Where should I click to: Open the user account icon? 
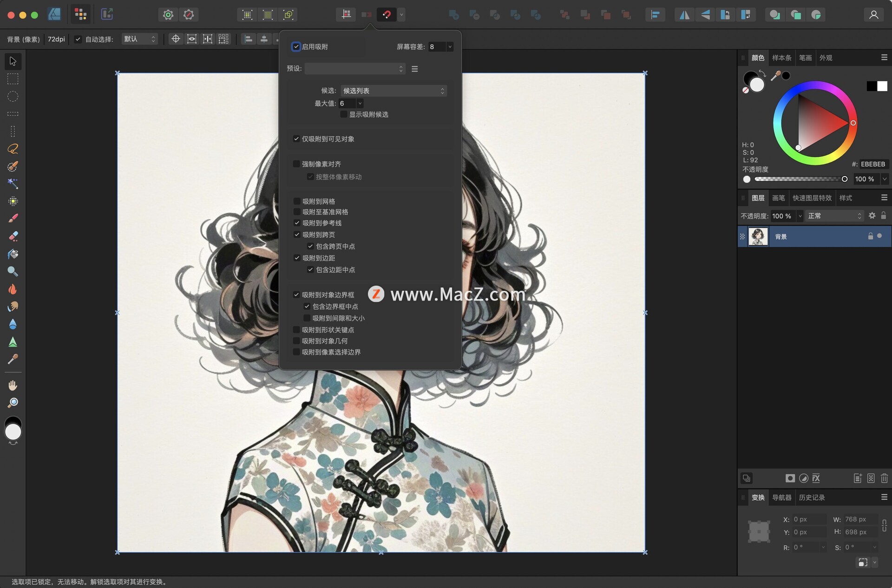tap(873, 15)
